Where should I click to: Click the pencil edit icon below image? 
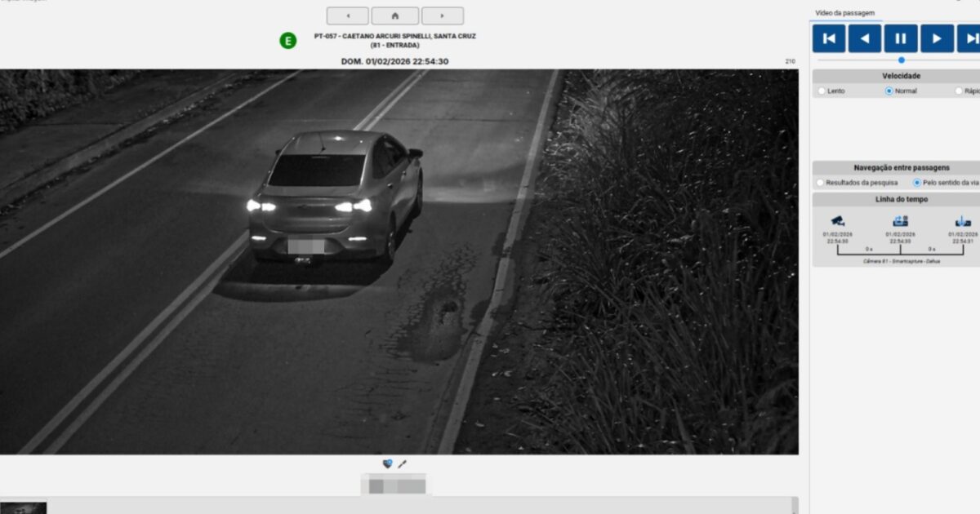point(402,464)
